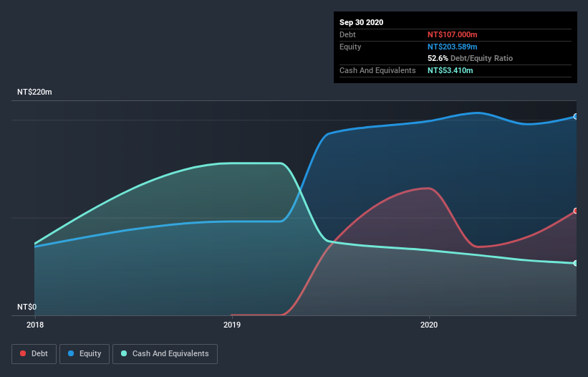Toggle Cash And Equivalents legend button
The image size is (588, 377).
pos(165,354)
